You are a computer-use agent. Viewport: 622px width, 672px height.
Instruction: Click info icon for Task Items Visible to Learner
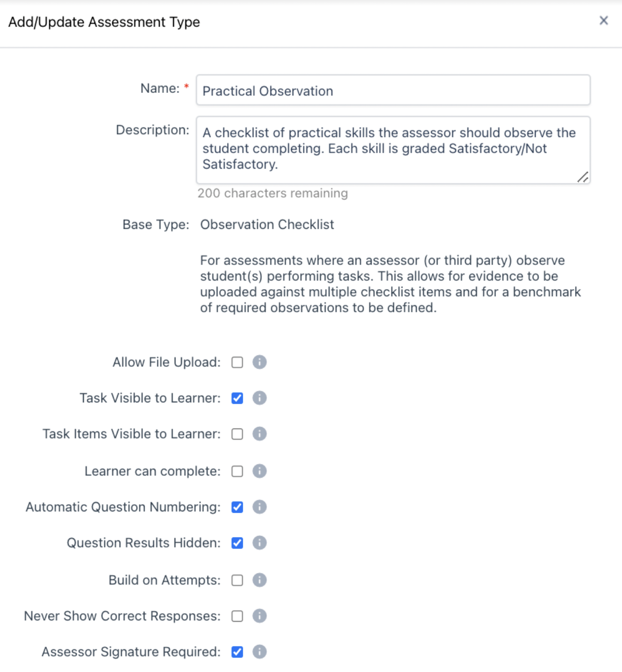coord(259,434)
